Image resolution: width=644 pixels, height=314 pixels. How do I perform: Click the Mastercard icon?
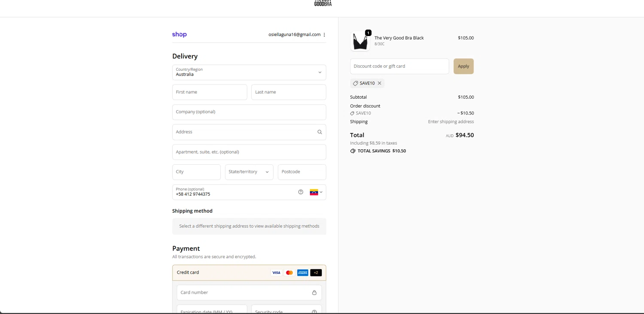pos(289,273)
